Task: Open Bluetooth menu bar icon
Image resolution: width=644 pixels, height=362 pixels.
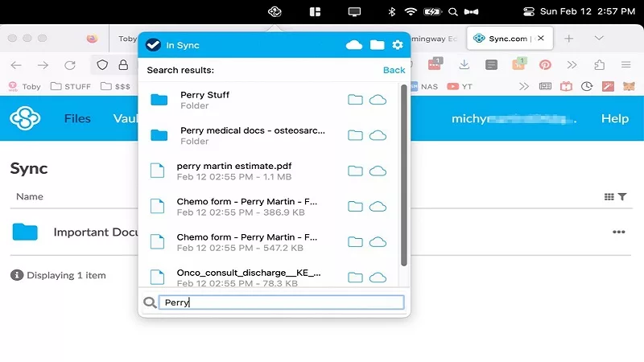Action: (x=392, y=11)
